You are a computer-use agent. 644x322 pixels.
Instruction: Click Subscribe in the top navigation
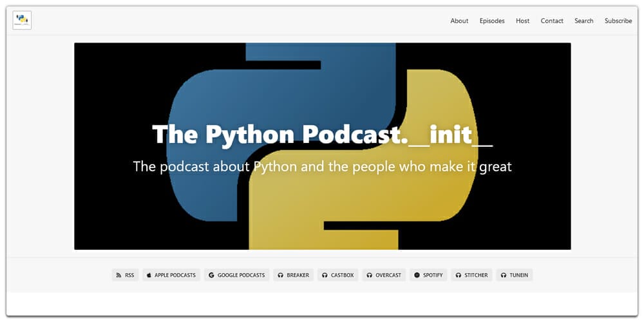click(618, 21)
